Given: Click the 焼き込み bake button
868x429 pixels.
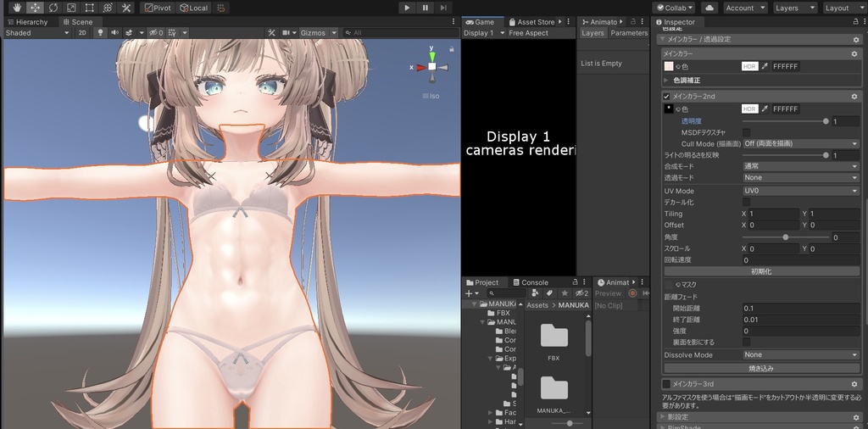Looking at the screenshot, I should pos(761,368).
